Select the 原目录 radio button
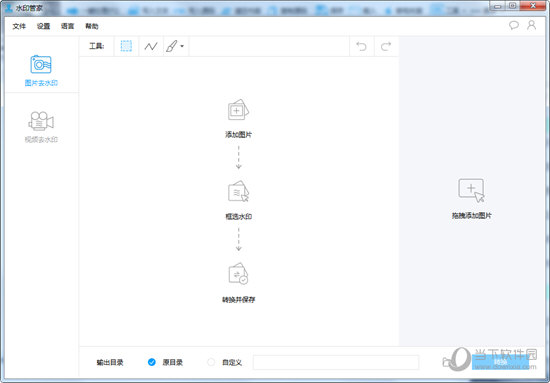 pos(152,362)
